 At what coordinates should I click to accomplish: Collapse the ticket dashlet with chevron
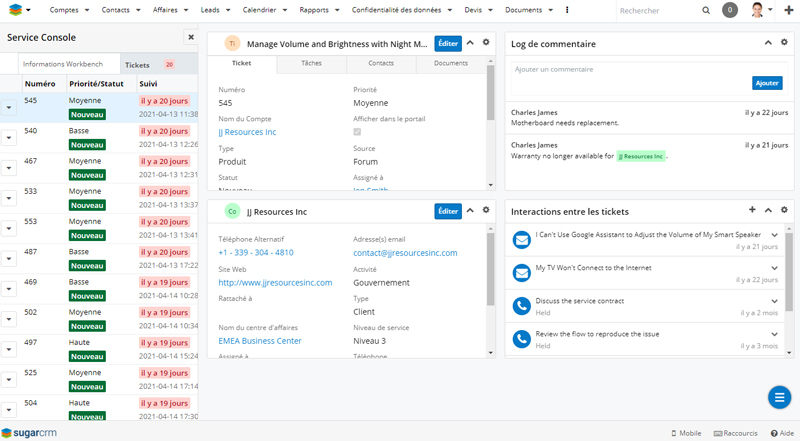[470, 43]
